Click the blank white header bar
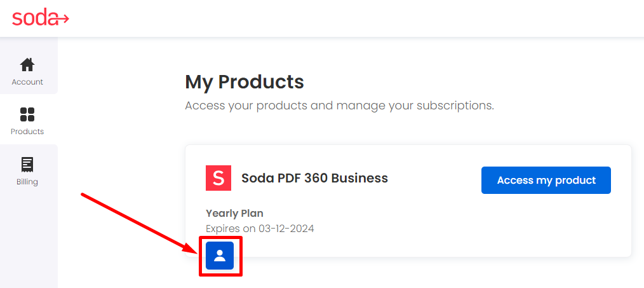Image resolution: width=644 pixels, height=288 pixels. point(328,18)
